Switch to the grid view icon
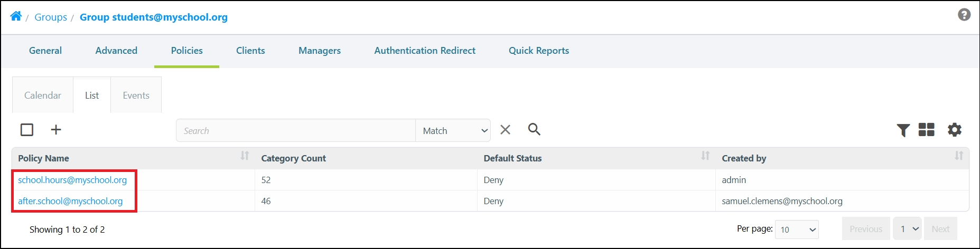980x249 pixels. pos(926,130)
